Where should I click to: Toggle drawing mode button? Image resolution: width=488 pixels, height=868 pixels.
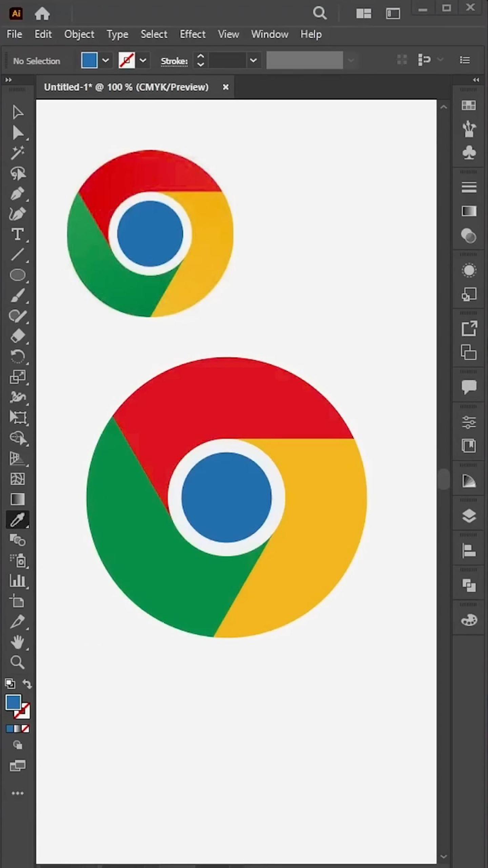[x=18, y=745]
